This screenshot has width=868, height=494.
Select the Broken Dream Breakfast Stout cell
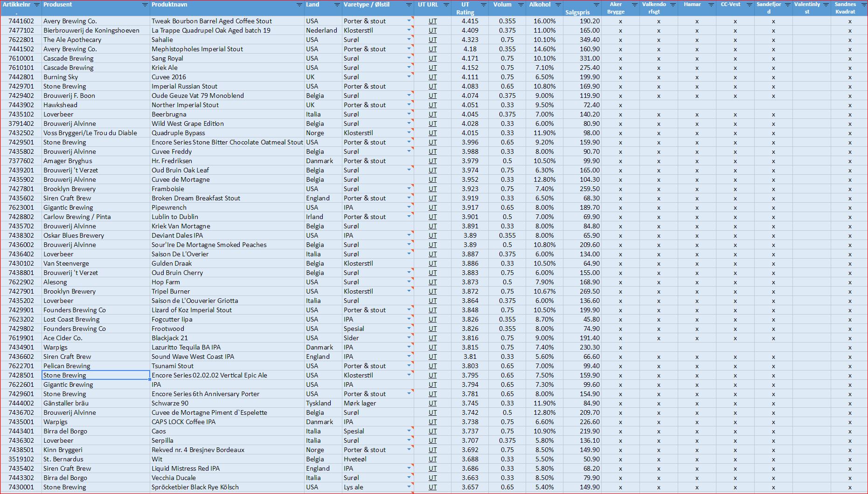pos(227,198)
